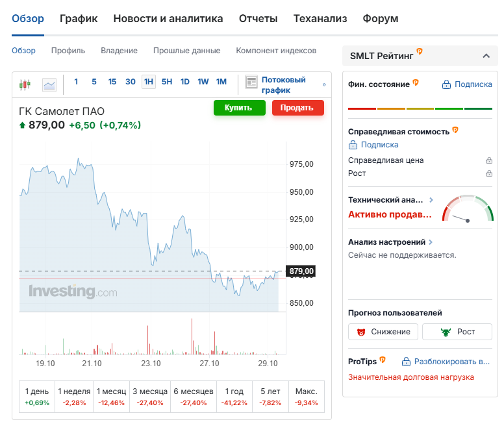Image resolution: width=504 pixels, height=422 pixels.
Task: Open streaming chart icon
Action: [x=251, y=82]
